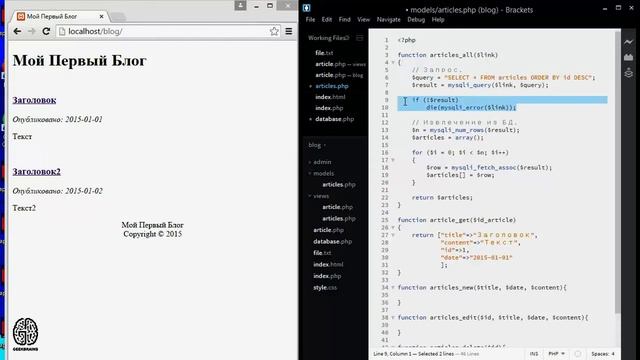Click 'Copyright © 2015' footer text
The height and width of the screenshot is (360, 640).
(x=153, y=234)
